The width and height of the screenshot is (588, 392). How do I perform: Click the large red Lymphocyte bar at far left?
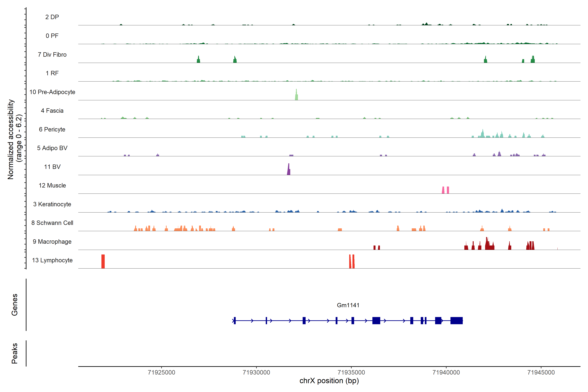[103, 261]
